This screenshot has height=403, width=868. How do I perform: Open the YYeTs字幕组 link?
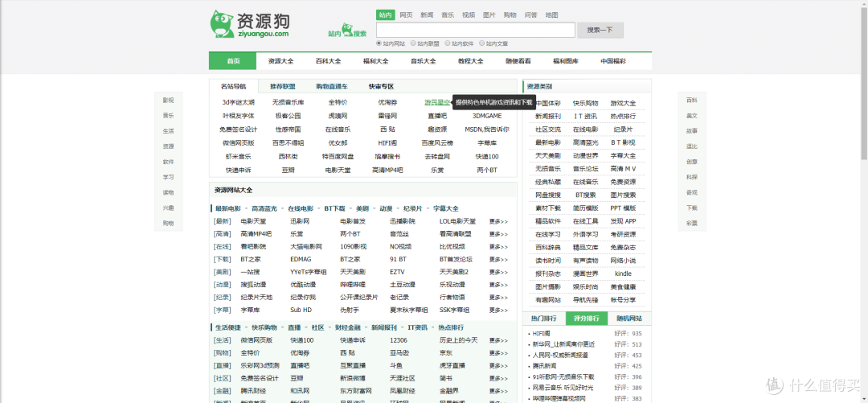309,272
